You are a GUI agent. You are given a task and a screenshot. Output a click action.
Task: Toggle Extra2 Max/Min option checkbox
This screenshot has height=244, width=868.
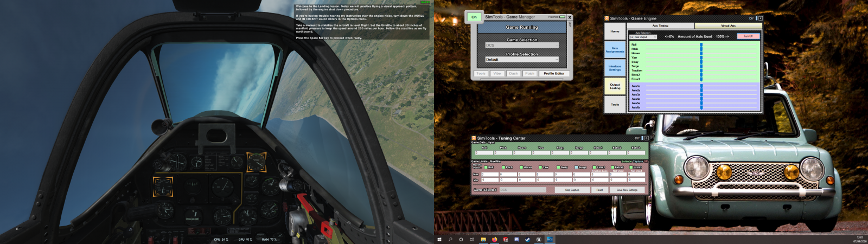[x=612, y=167]
